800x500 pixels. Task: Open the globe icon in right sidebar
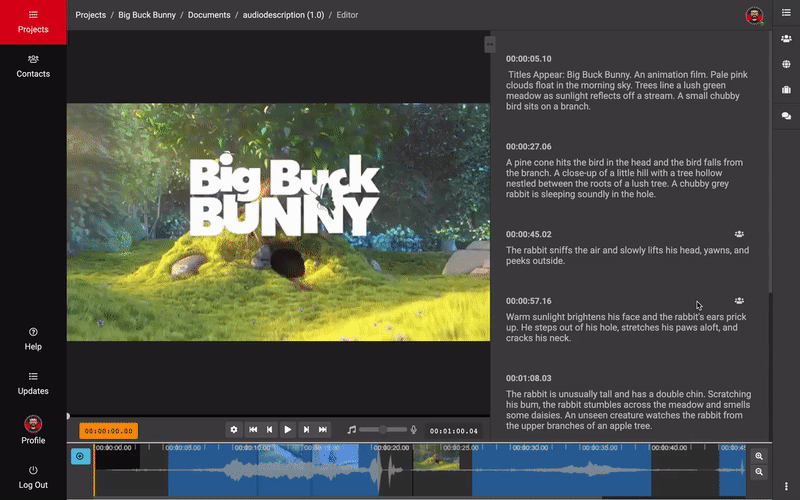(x=786, y=64)
